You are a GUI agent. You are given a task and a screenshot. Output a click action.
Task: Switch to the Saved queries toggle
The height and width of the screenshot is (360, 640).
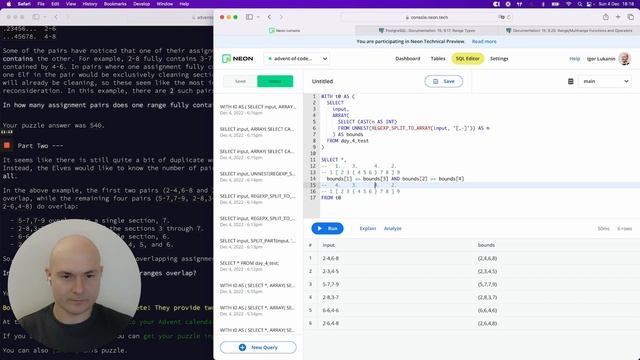[x=240, y=81]
